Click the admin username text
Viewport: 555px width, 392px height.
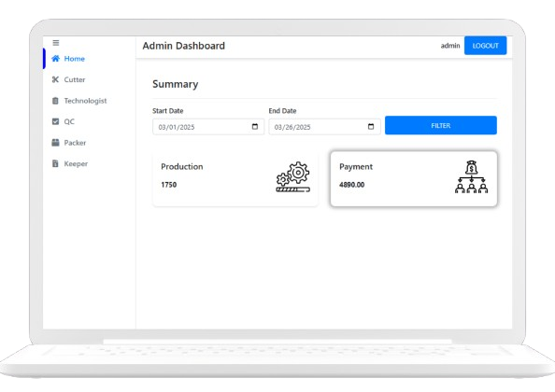(x=450, y=46)
